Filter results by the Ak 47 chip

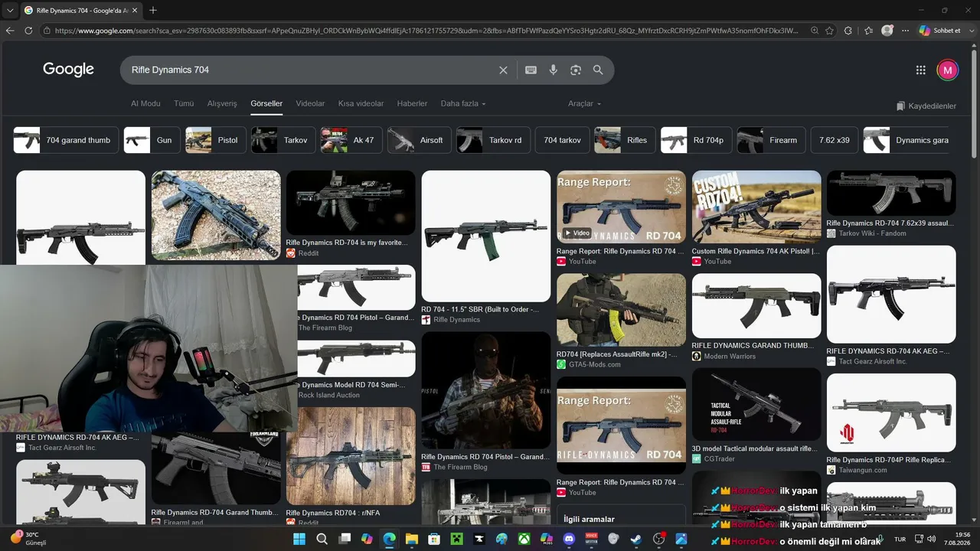[x=351, y=140]
